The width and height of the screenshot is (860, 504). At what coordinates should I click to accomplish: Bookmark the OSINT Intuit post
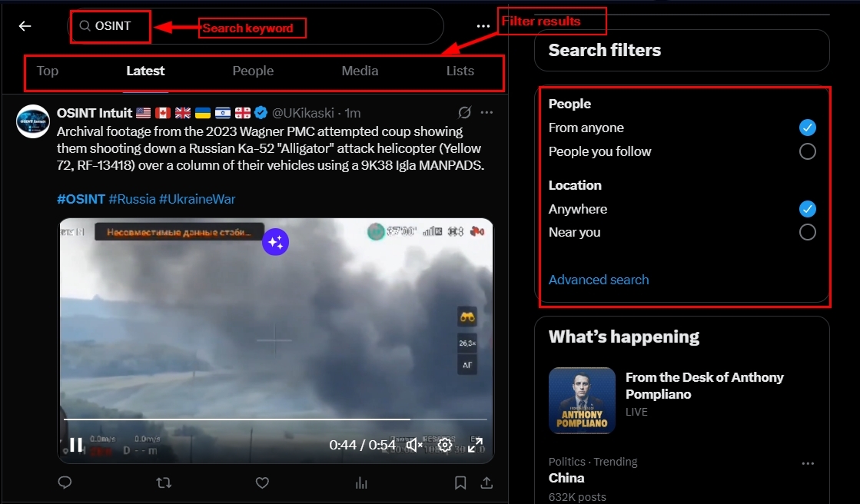click(460, 482)
